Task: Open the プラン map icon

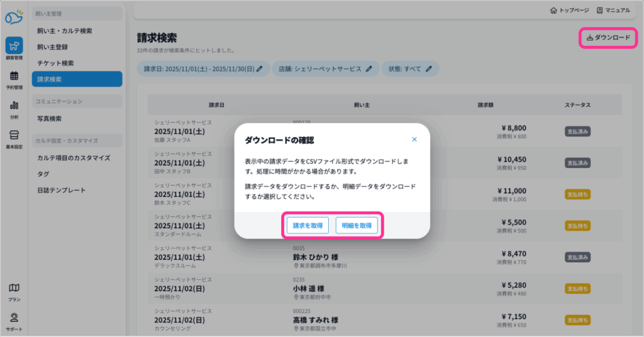Action: (14, 288)
